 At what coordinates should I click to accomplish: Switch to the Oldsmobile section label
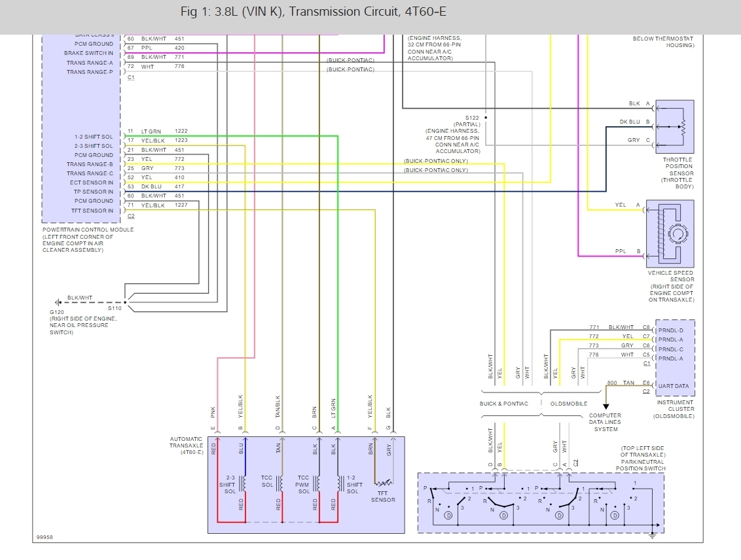click(x=568, y=404)
